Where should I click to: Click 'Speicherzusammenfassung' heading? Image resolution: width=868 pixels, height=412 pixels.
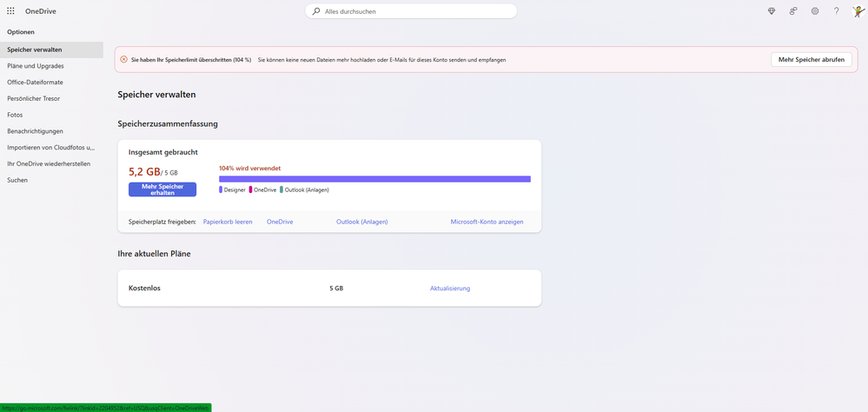click(x=168, y=124)
